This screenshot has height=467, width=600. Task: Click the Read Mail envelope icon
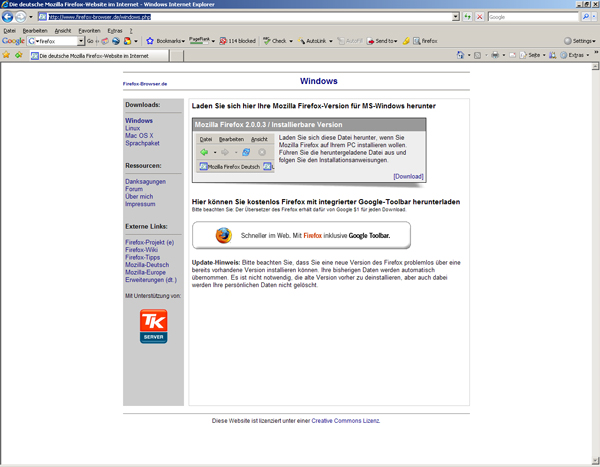tap(512, 55)
